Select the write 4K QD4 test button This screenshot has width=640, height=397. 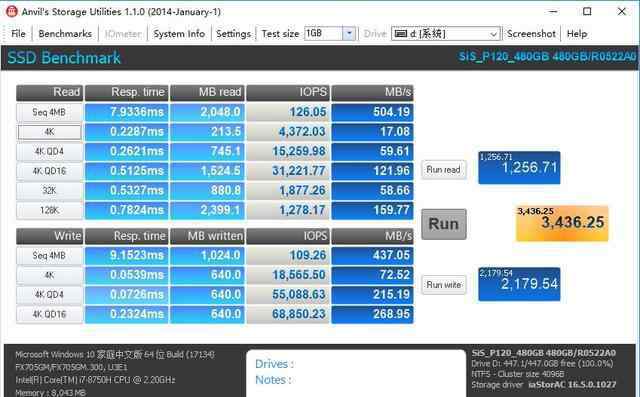49,295
